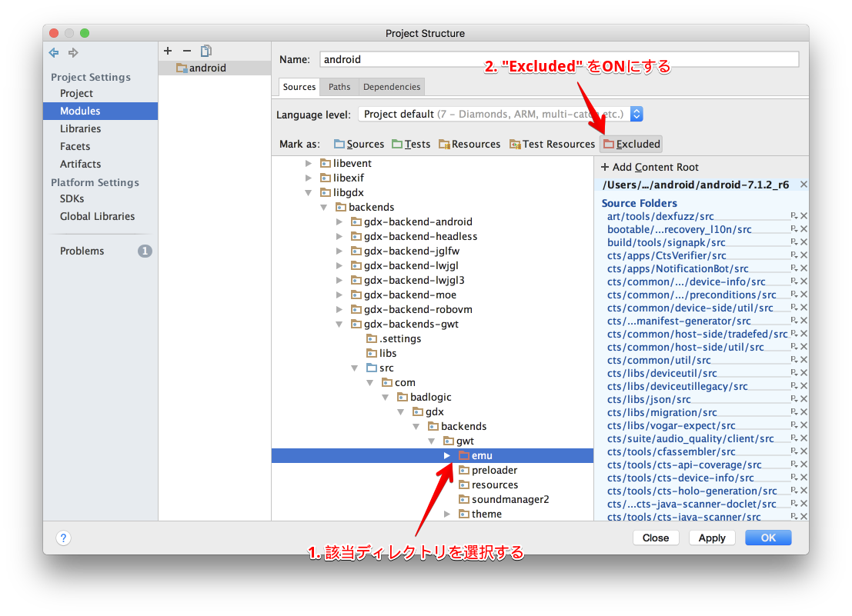Remove cts/libs/json/src with its × icon
This screenshot has height=616, width=852.
(x=804, y=398)
